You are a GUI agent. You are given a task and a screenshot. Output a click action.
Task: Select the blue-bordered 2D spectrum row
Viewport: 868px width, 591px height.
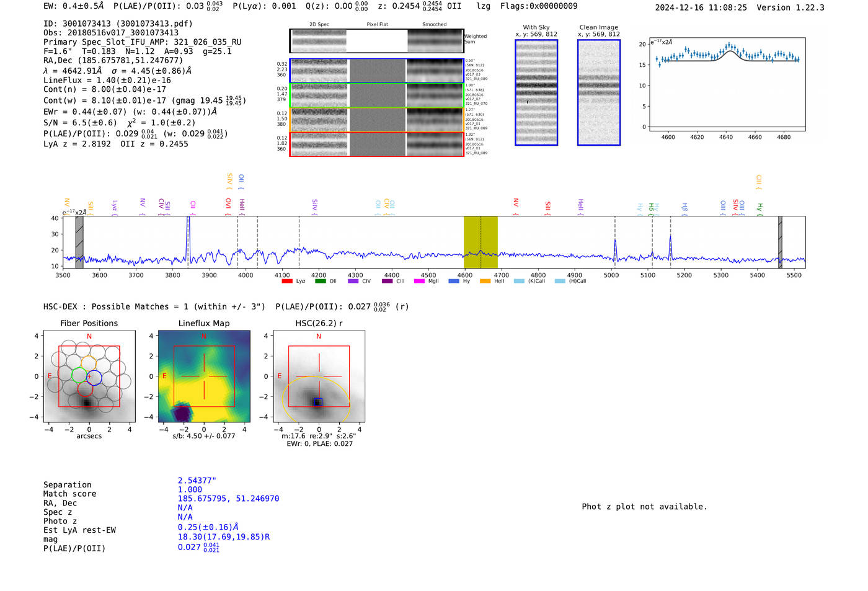pos(376,71)
